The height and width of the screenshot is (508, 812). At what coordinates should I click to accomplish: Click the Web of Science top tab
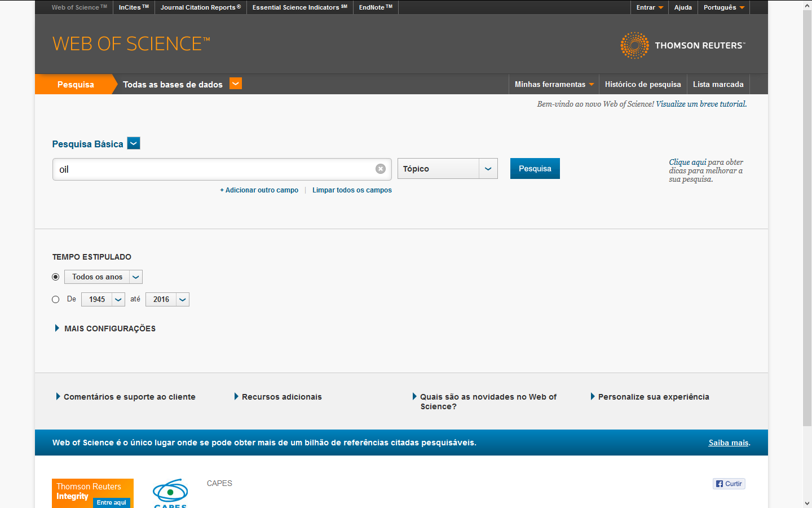[79, 7]
